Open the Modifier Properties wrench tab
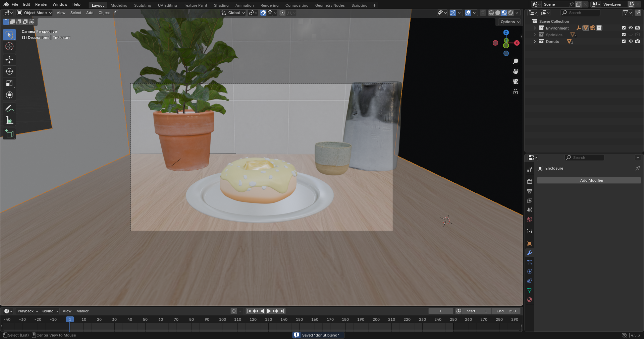The image size is (644, 362). (529, 252)
